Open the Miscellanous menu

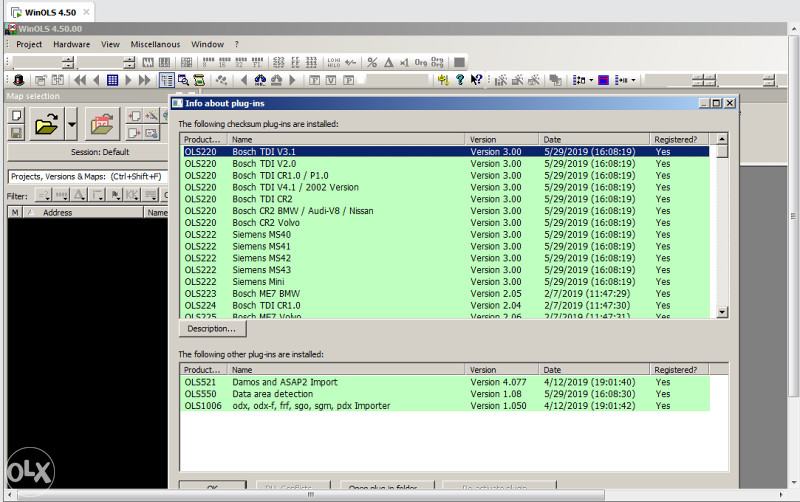click(155, 44)
